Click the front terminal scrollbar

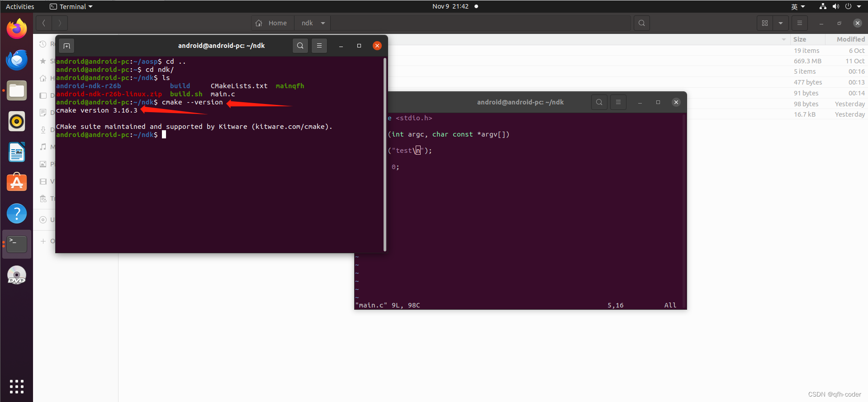(385, 154)
